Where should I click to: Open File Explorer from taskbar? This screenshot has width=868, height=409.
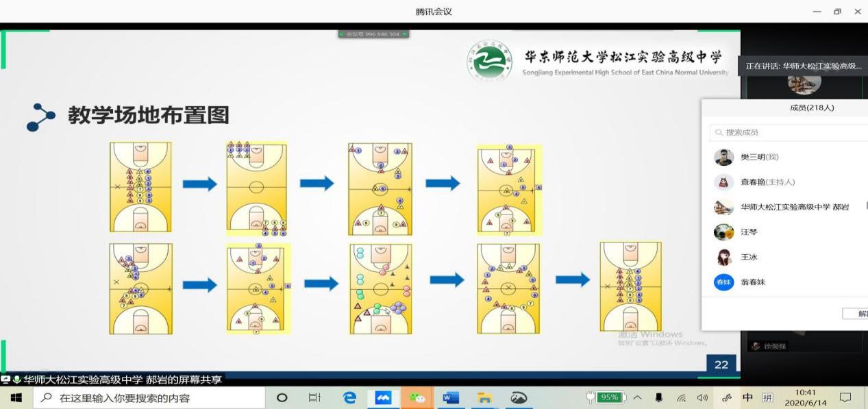pyautogui.click(x=484, y=397)
